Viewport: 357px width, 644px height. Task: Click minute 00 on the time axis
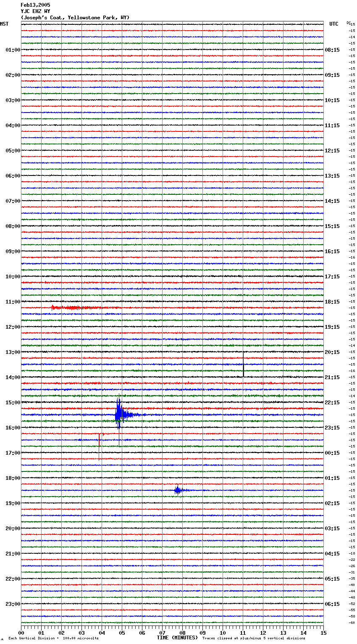pos(21,633)
